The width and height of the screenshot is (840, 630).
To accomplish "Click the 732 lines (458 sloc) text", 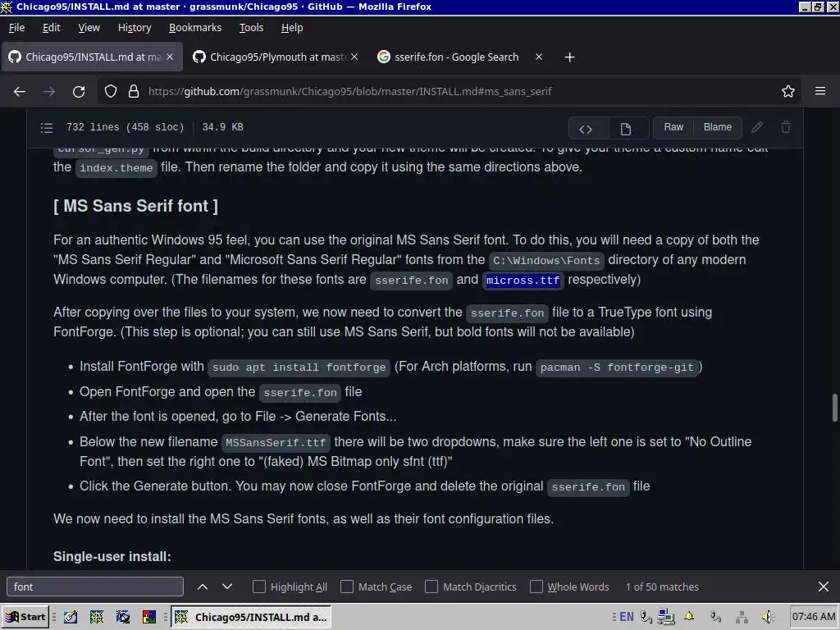I will 126,127.
